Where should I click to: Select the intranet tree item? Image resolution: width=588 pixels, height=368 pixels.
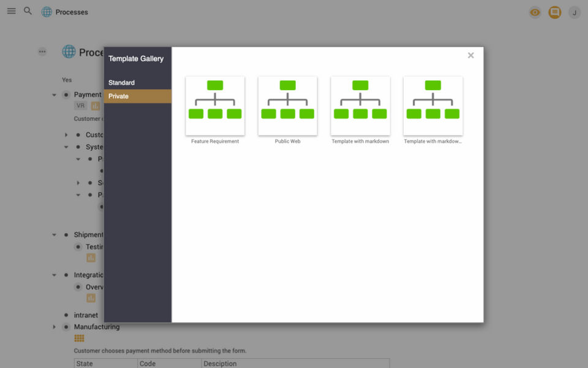pyautogui.click(x=86, y=315)
